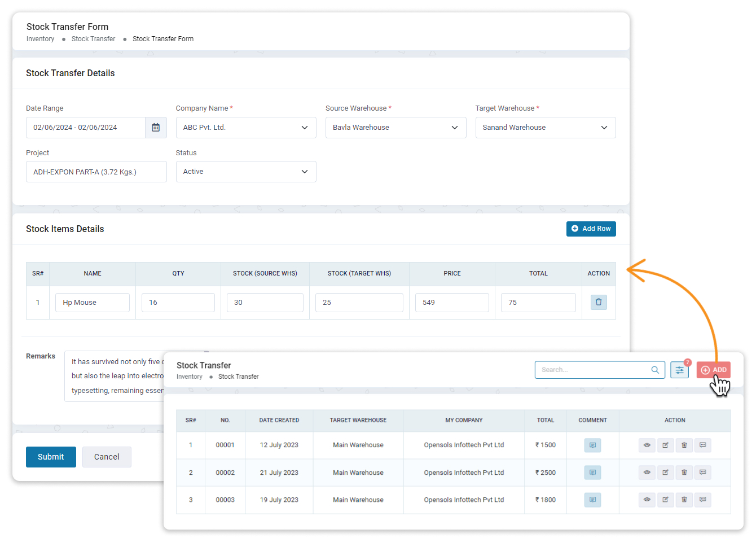Open the filter options icon showing badge 7

point(679,370)
